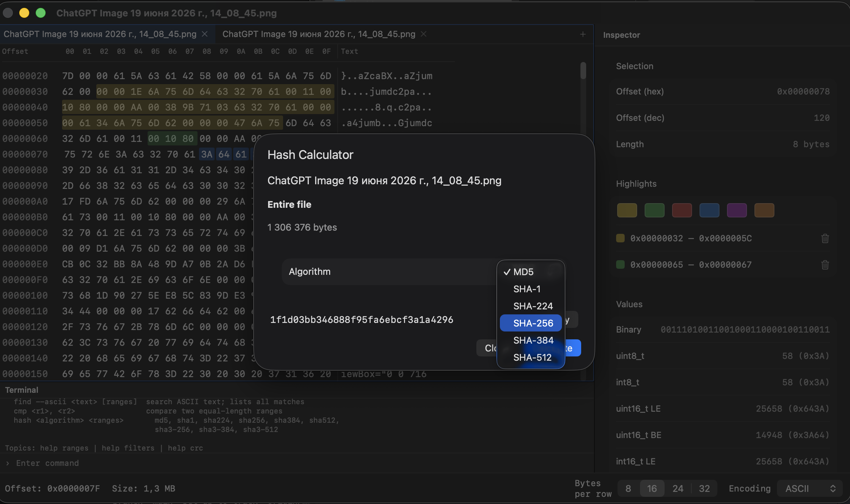850x504 pixels.
Task: Click the Offset (hex) value 0x00000078
Action: click(x=803, y=91)
